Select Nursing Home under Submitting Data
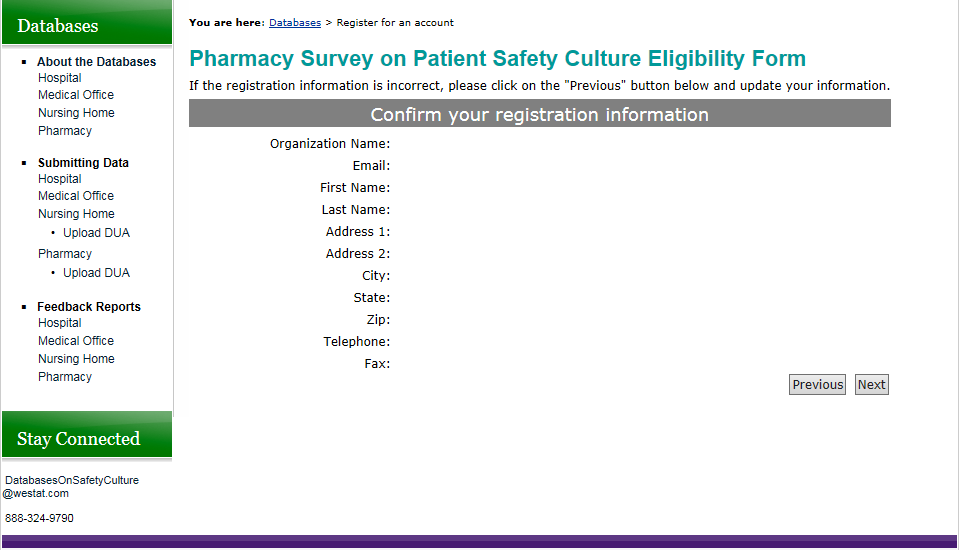Screen dimensions: 959x550 76,214
